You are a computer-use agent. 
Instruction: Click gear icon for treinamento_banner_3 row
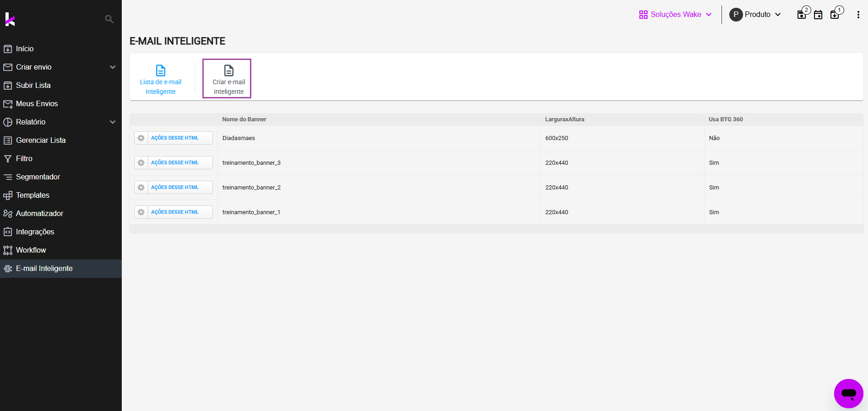141,162
